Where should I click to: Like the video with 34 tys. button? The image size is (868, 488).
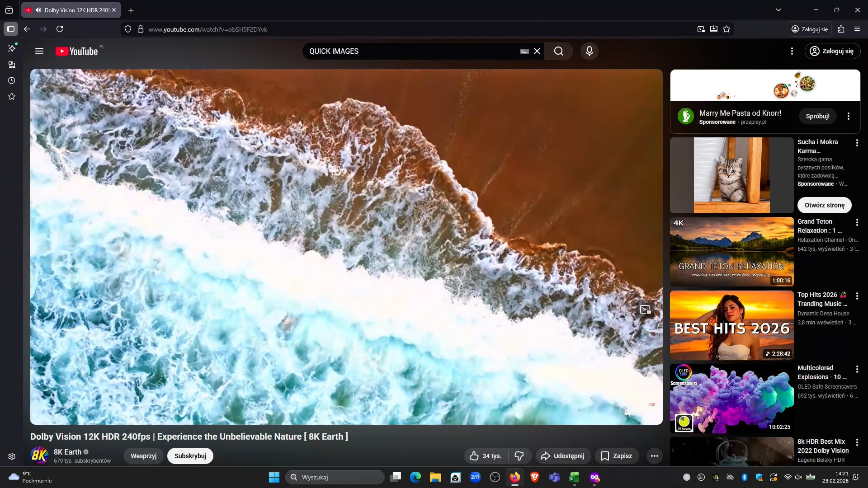(486, 456)
